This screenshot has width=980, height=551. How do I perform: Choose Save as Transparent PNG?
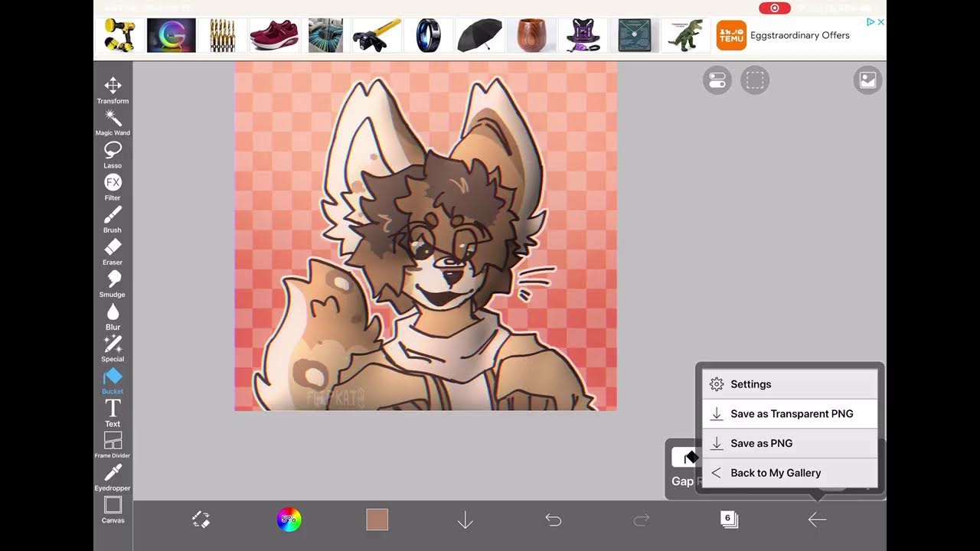pos(790,414)
